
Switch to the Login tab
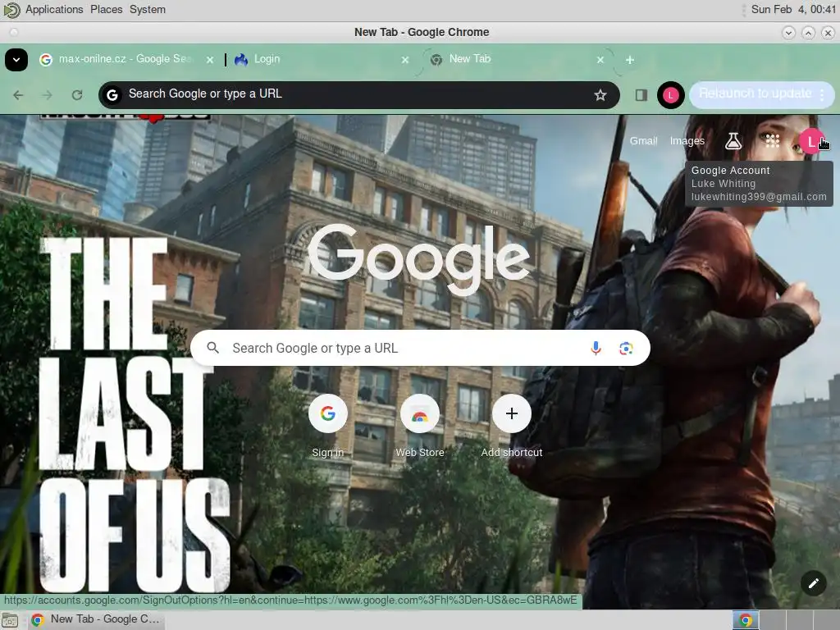[x=322, y=59]
